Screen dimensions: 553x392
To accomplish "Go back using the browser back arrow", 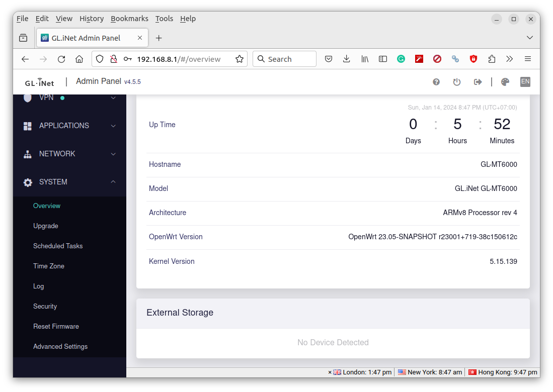I will [25, 59].
